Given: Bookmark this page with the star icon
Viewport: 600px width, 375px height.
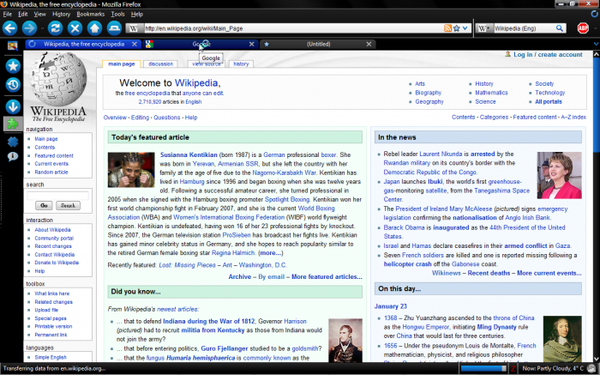Looking at the screenshot, I should [x=457, y=28].
